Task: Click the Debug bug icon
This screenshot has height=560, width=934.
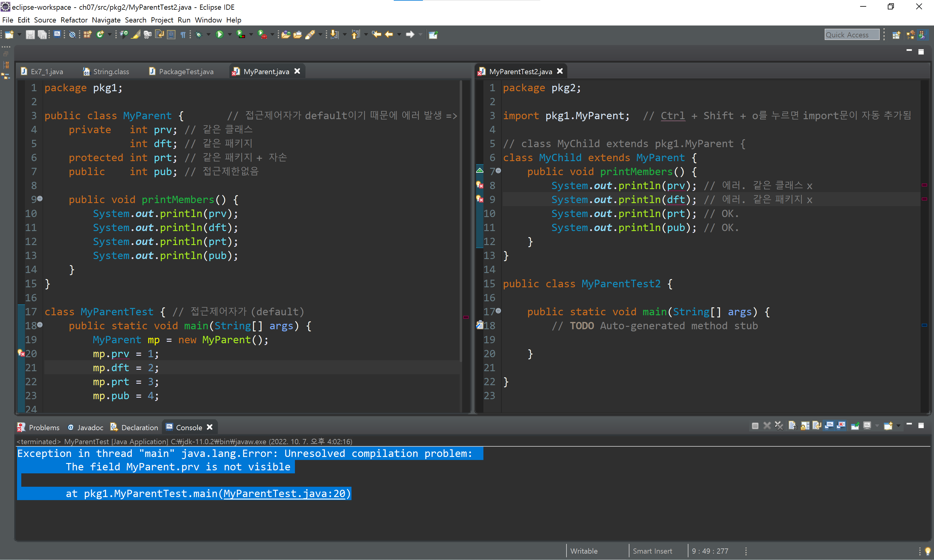Action: pyautogui.click(x=199, y=35)
